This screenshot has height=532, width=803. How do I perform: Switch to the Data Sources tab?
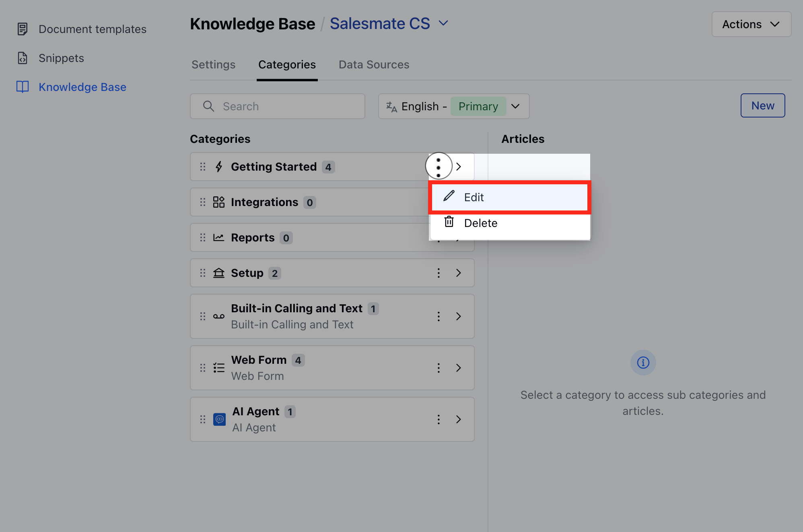(374, 65)
